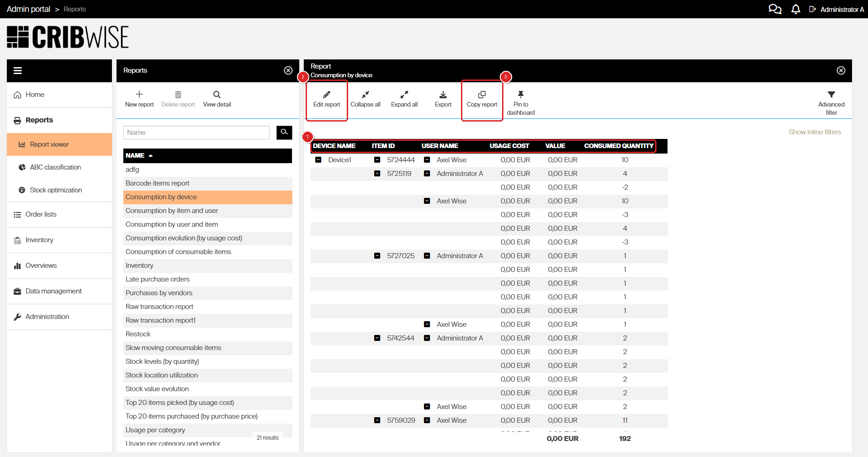Screen dimensions: 868x457
Task: Click the Copy report icon
Action: pos(482,95)
